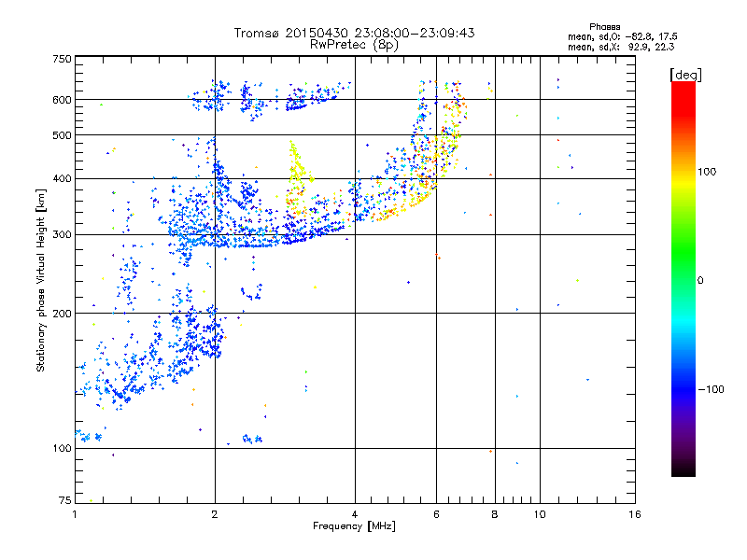Screen dimensions: 747x560
Task: Click the colorbar tick label '-100'
Action: pos(711,389)
